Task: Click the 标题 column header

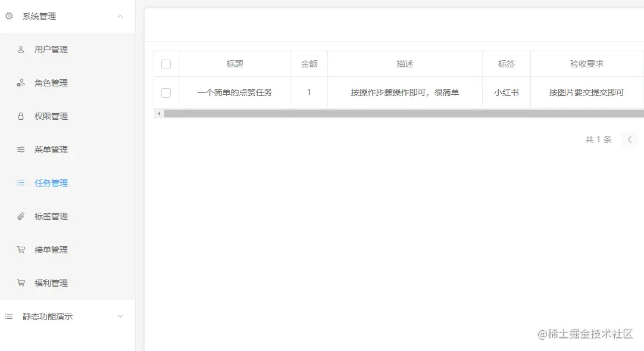Action: (235, 64)
